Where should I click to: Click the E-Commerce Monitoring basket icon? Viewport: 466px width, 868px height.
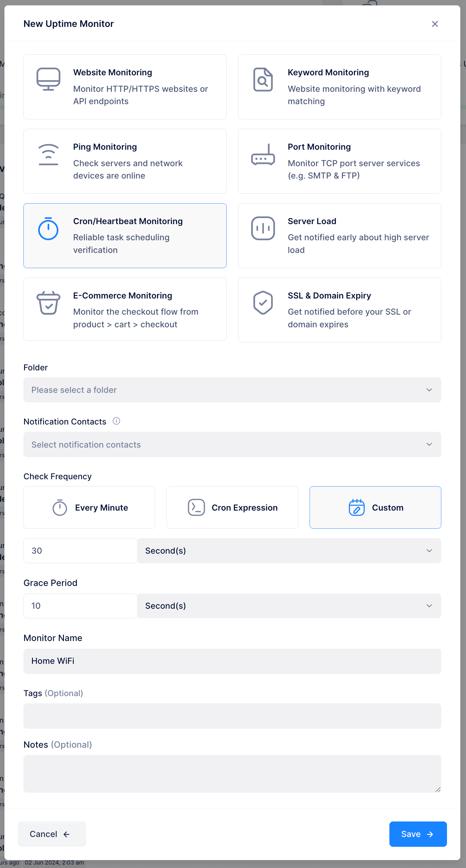click(48, 303)
